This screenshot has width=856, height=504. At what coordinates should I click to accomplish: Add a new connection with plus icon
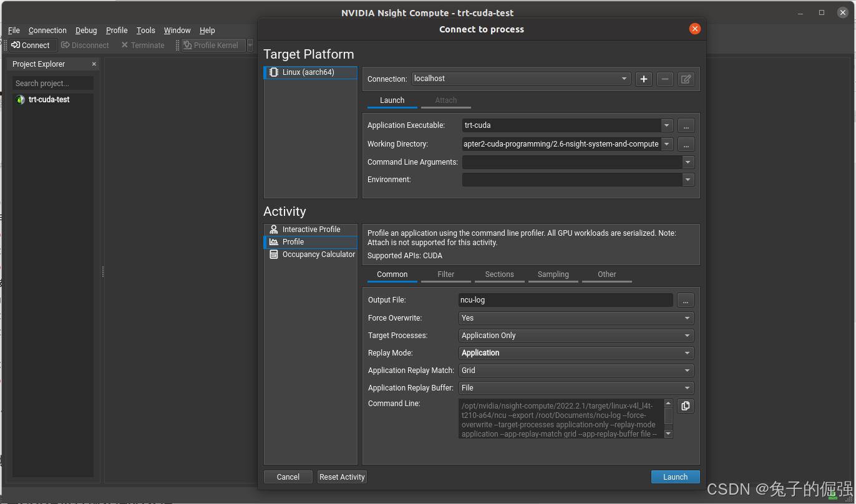tap(644, 79)
